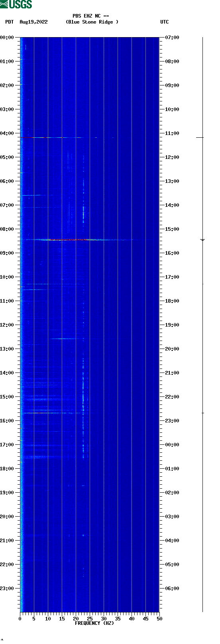Click the 20 Hz frequency tick label
This screenshot has height=644, width=220.
pos(76,619)
